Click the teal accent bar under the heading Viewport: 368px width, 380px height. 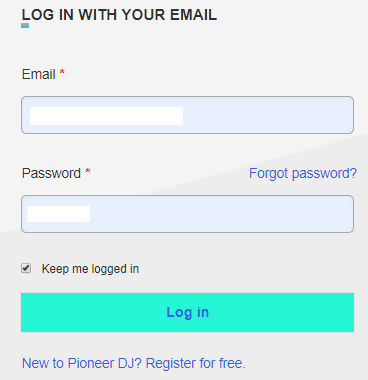[25, 26]
